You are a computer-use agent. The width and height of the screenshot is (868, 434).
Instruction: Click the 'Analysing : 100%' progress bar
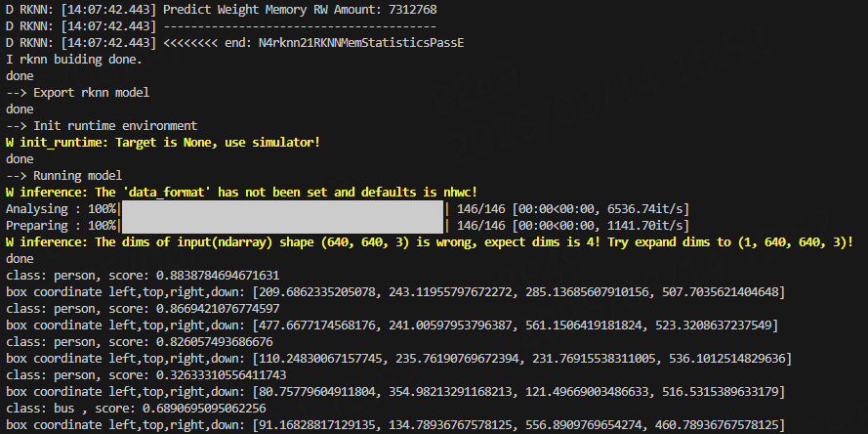coord(282,209)
